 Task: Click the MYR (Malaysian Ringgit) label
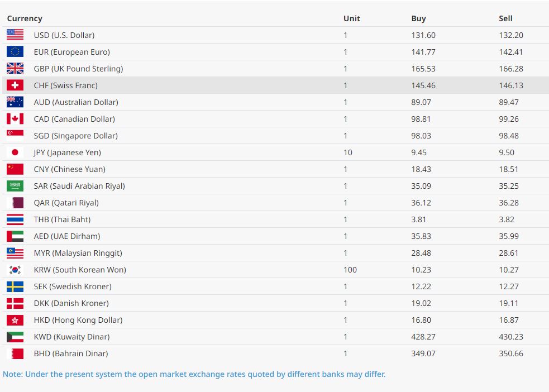tap(78, 253)
